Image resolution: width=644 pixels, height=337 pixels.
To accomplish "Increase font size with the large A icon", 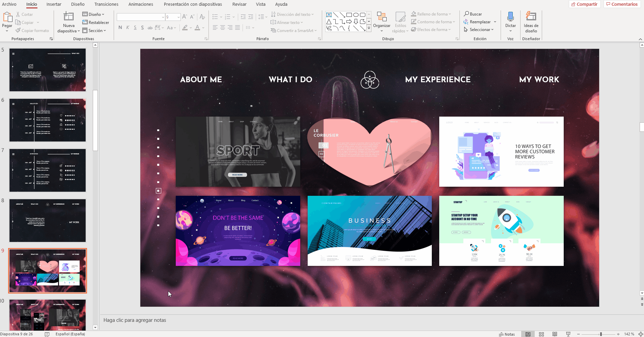I will (185, 17).
